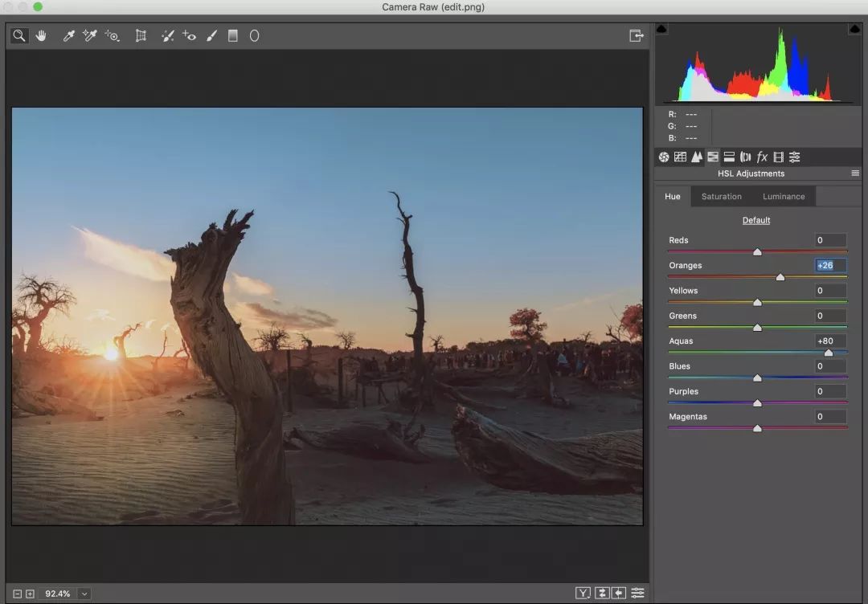
Task: Open the zoom level dropdown
Action: 84,594
